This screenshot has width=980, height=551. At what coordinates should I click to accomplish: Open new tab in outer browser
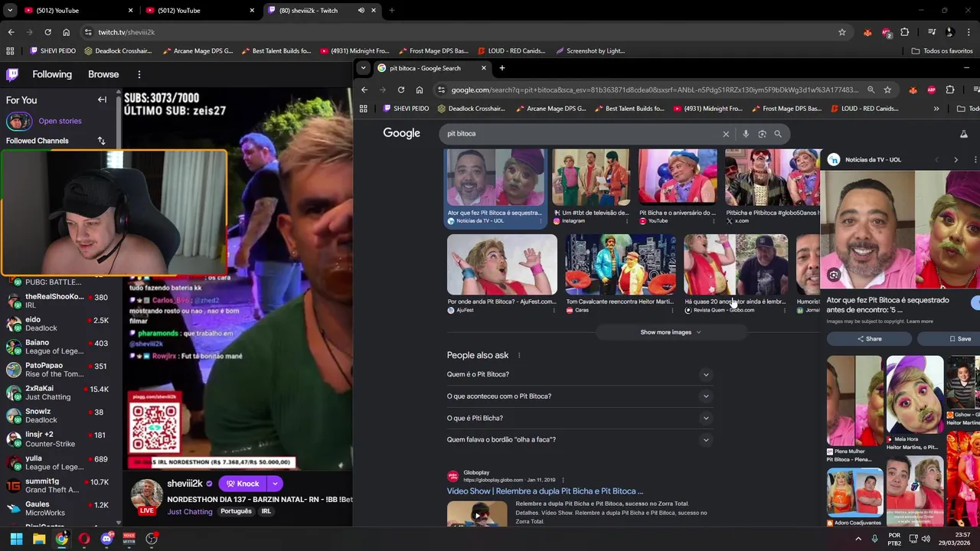391,10
